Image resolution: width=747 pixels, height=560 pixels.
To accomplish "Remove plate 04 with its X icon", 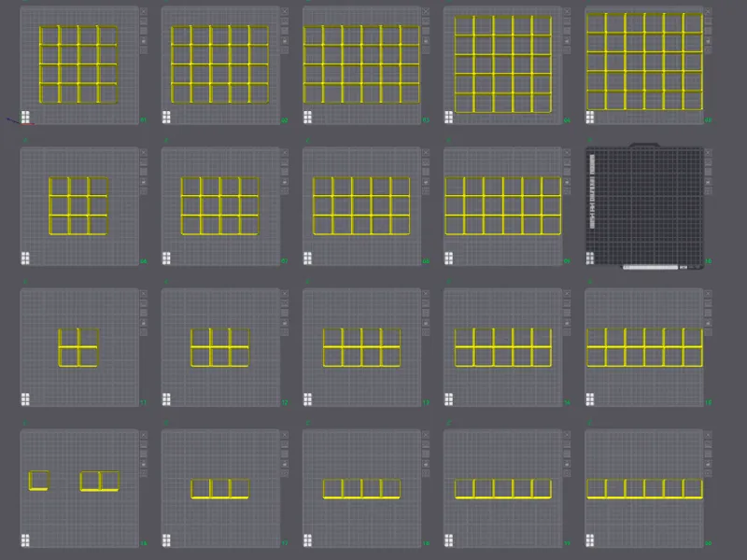I will point(567,11).
